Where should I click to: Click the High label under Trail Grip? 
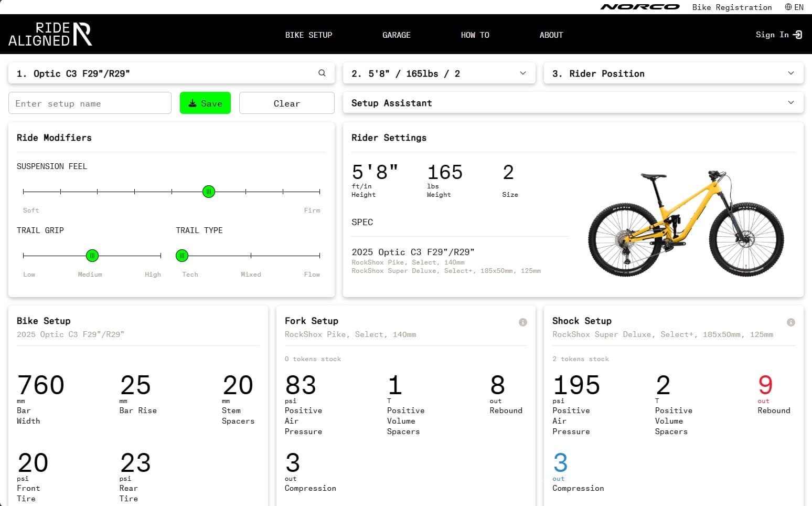tap(153, 274)
